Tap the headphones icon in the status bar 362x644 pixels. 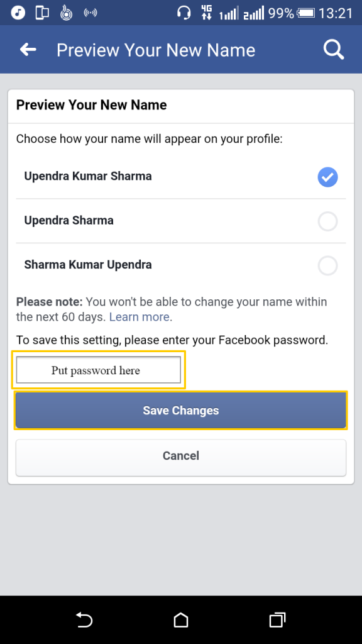tap(184, 11)
